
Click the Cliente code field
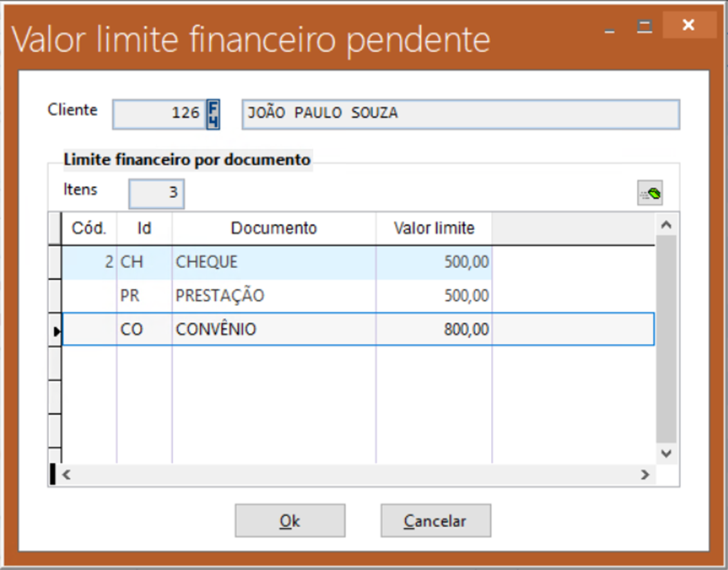tap(158, 114)
